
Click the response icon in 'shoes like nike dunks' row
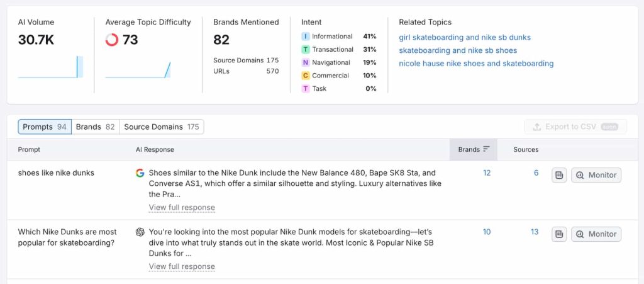(x=559, y=175)
